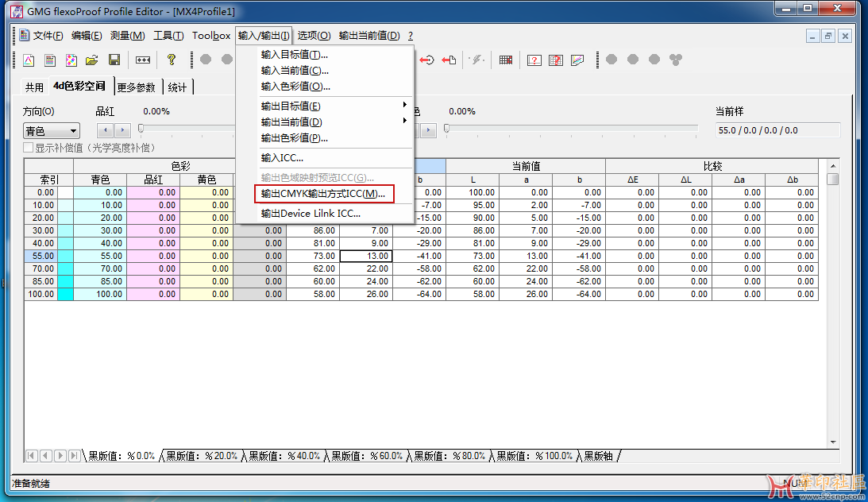Save the profile using the floppy disk icon
Image resolution: width=868 pixels, height=502 pixels.
click(x=114, y=60)
